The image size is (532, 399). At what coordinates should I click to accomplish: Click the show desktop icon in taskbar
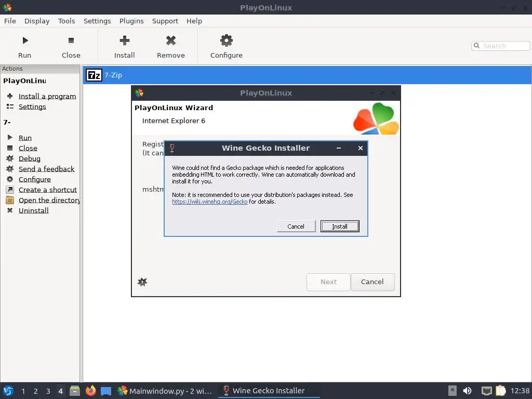(106, 391)
